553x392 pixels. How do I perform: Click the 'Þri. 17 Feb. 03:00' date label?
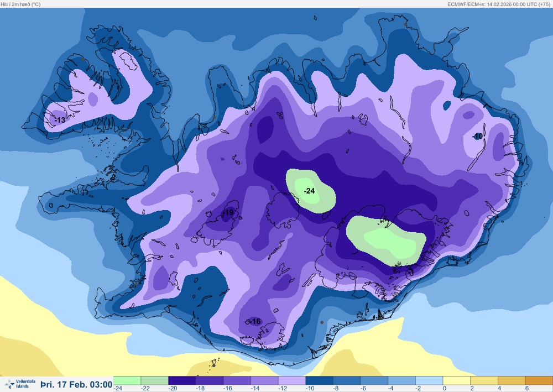pyautogui.click(x=76, y=384)
